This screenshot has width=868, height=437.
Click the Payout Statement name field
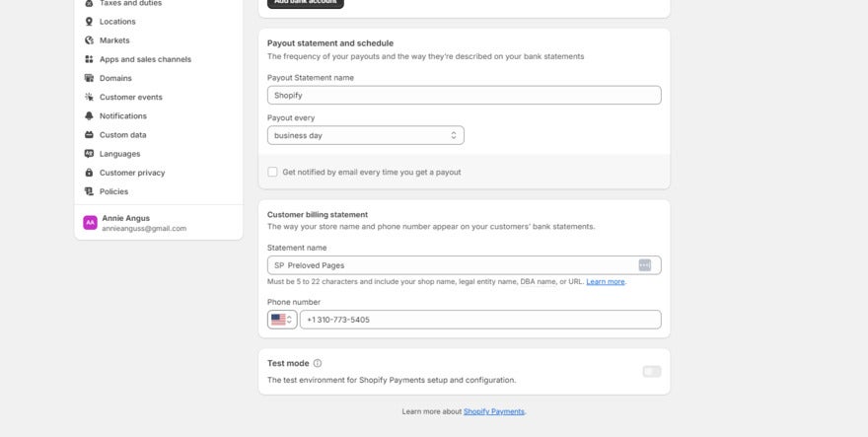pyautogui.click(x=464, y=96)
